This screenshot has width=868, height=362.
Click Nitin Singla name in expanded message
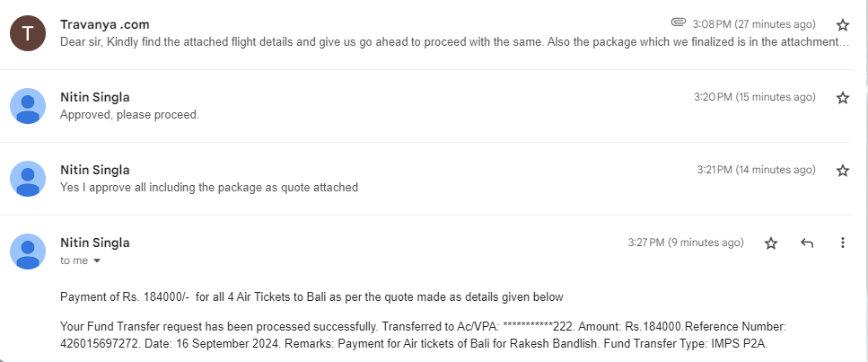[94, 243]
